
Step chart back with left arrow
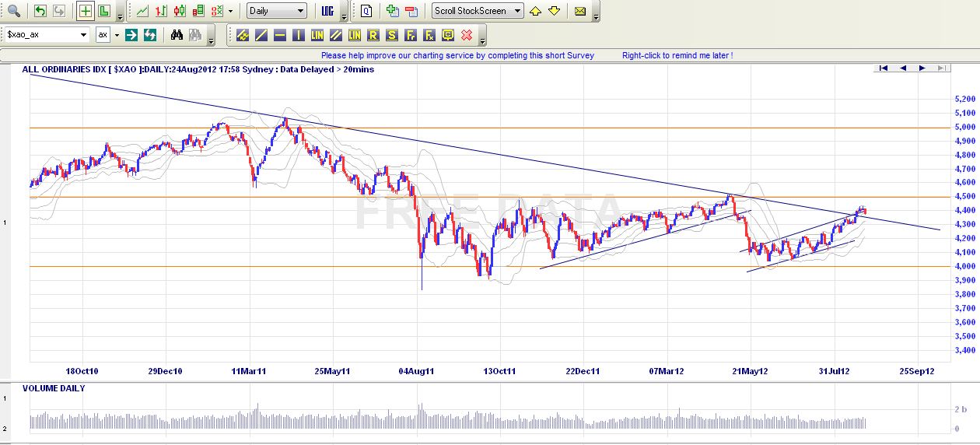(x=903, y=68)
